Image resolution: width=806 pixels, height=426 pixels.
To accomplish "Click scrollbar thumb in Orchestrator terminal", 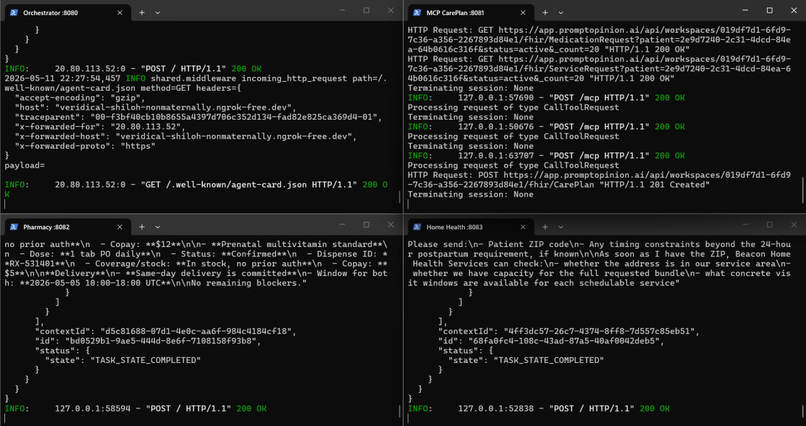I will (400, 198).
